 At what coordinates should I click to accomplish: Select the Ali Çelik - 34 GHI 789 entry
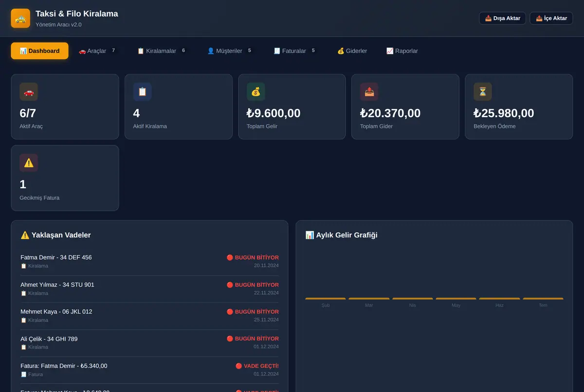(149, 343)
